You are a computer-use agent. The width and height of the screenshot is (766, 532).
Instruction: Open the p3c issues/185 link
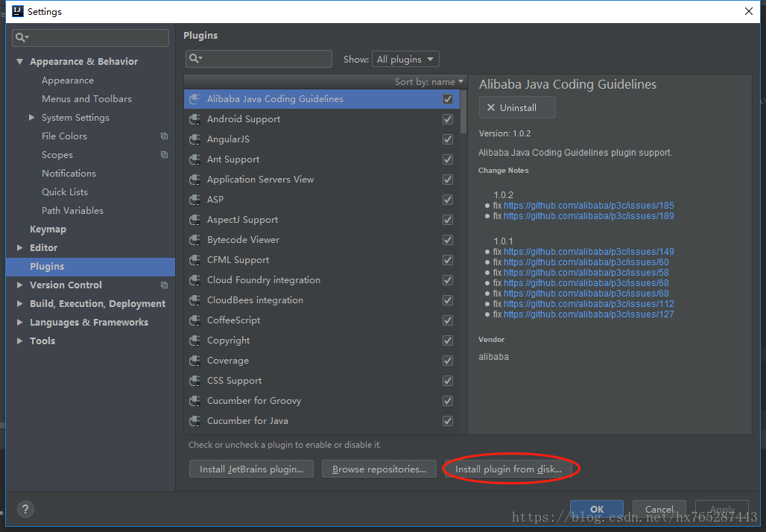pos(589,206)
